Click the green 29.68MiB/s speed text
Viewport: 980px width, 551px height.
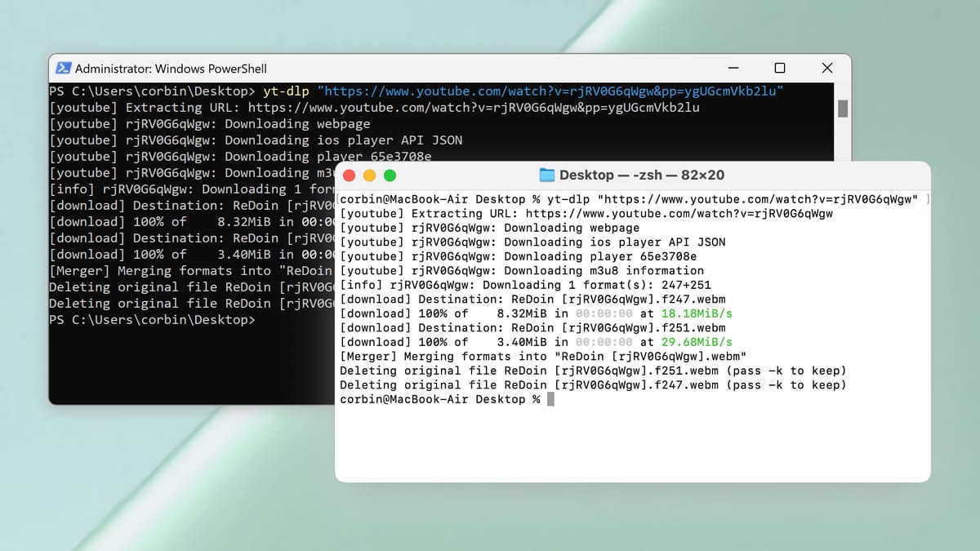(x=697, y=342)
